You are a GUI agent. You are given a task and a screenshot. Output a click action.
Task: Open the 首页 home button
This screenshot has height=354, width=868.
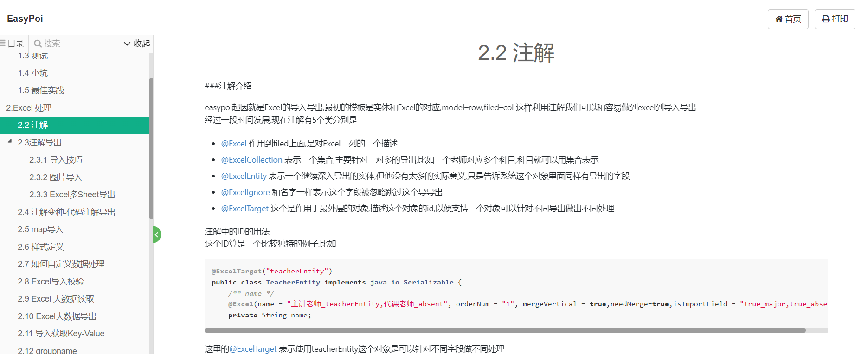click(788, 19)
